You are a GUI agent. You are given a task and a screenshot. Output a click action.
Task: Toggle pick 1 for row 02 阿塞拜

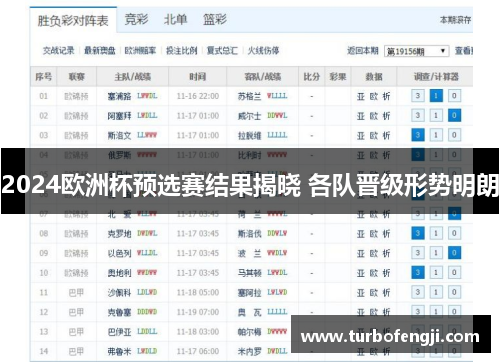coord(436,116)
